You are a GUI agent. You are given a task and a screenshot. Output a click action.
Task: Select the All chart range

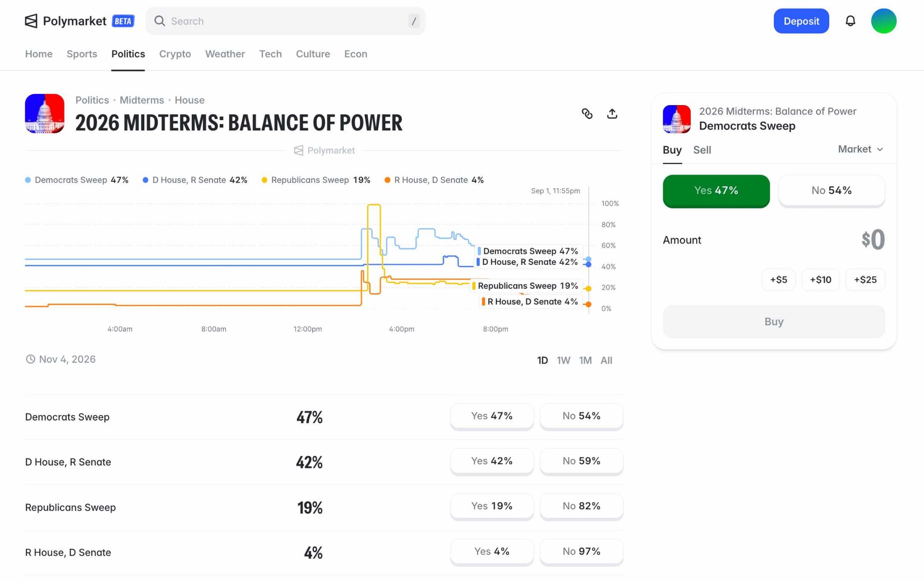coord(606,360)
